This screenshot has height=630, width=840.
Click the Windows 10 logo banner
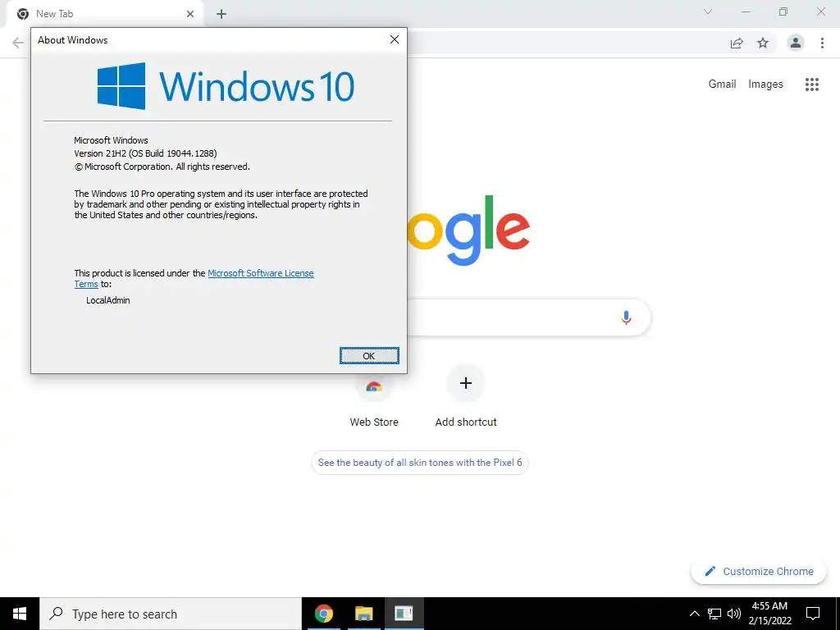(x=226, y=85)
